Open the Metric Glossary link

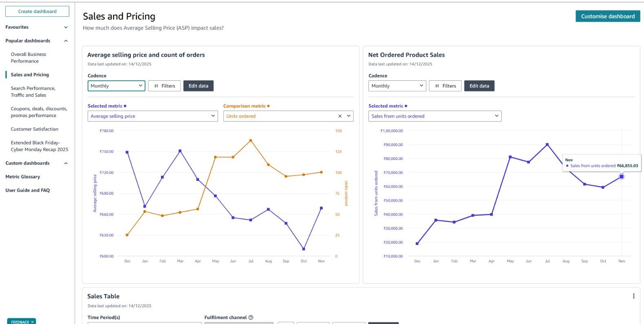[x=23, y=177]
